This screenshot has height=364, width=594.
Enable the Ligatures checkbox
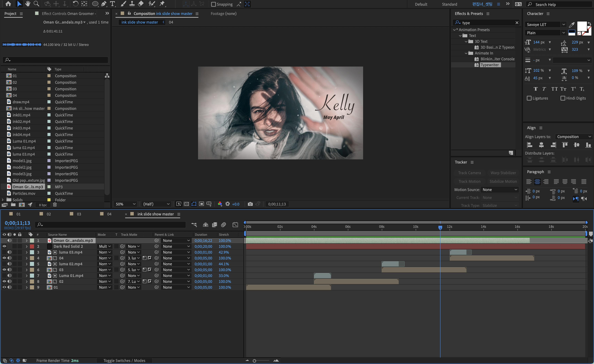click(529, 98)
